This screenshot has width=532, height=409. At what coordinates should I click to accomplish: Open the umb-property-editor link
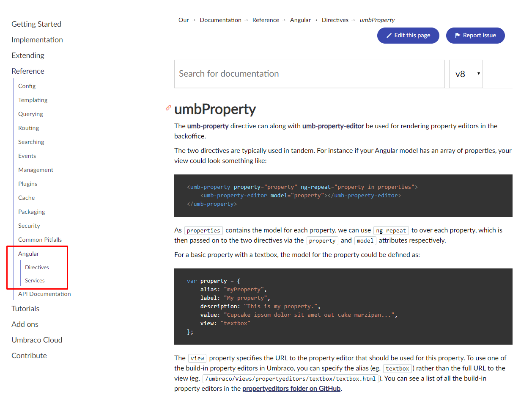[x=333, y=126]
